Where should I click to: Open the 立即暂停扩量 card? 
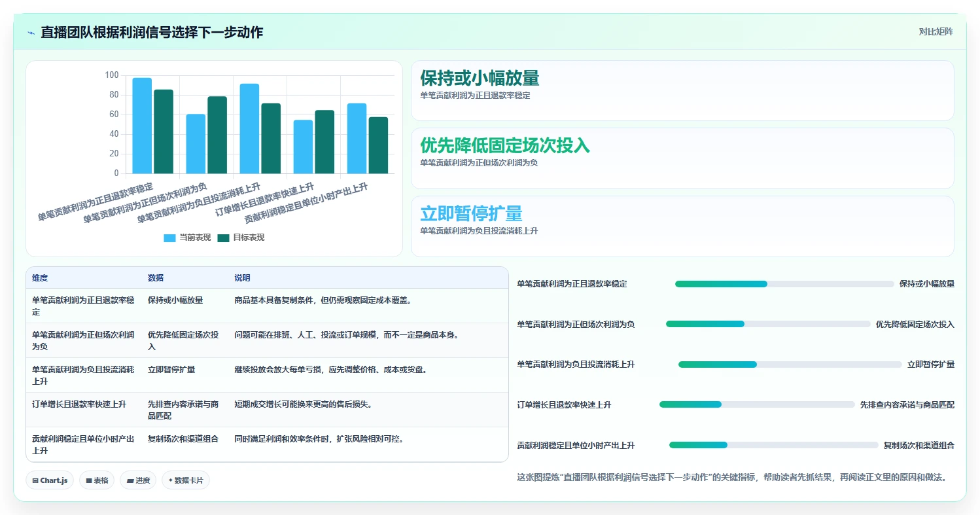[682, 226]
